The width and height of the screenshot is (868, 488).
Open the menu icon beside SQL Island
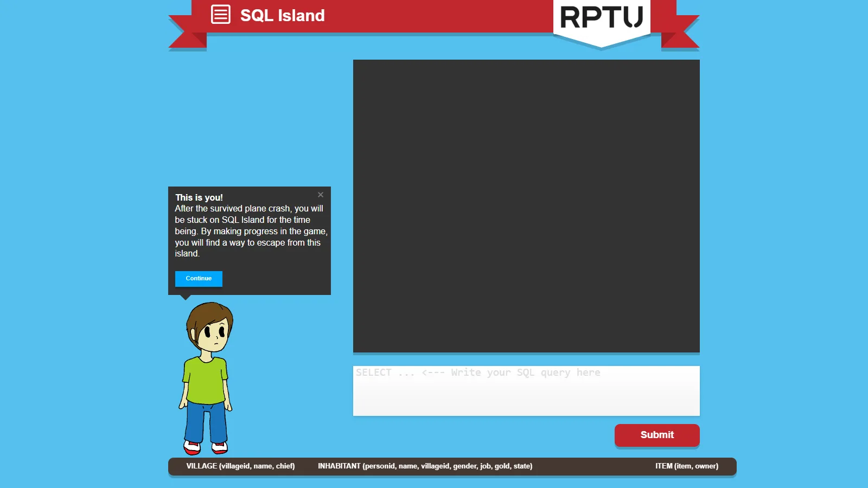[x=221, y=15]
